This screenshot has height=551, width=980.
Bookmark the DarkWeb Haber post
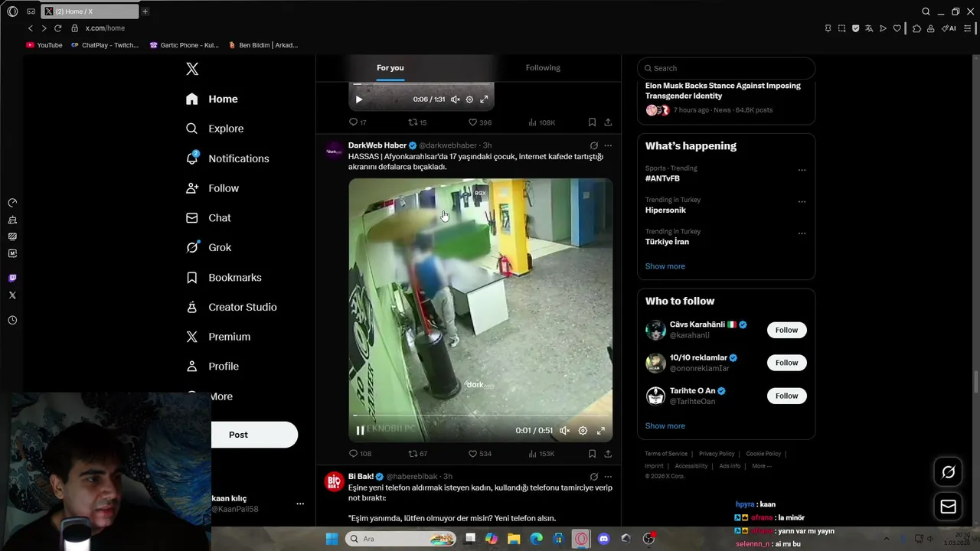coord(592,454)
